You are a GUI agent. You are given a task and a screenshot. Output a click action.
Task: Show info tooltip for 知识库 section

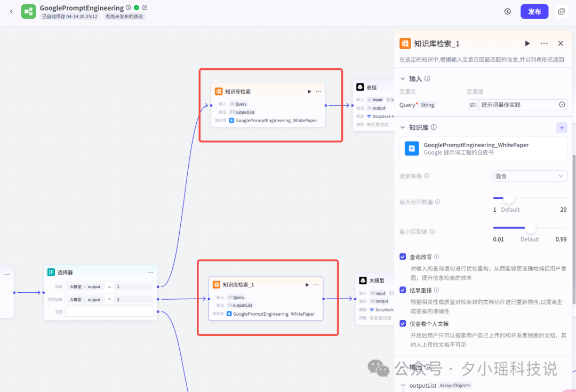click(x=434, y=127)
